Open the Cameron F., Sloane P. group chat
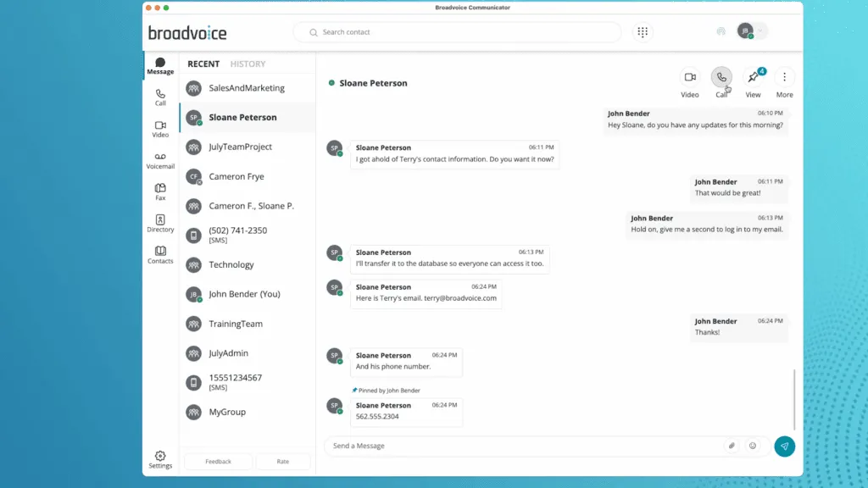868x488 pixels. [248, 206]
